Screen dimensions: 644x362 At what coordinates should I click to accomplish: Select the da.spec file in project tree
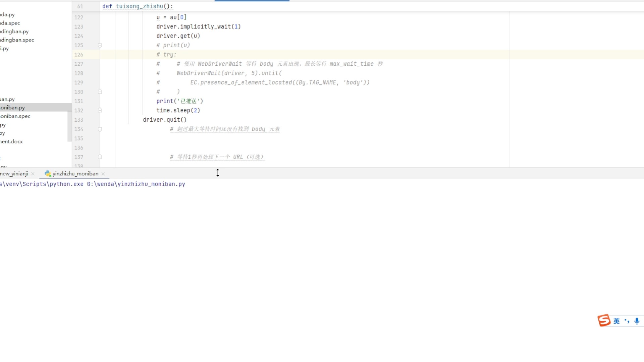pyautogui.click(x=10, y=23)
